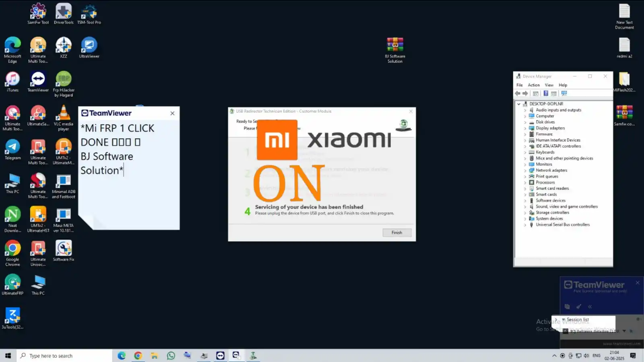
Task: Open UltraViewer desktop icon
Action: 89,47
